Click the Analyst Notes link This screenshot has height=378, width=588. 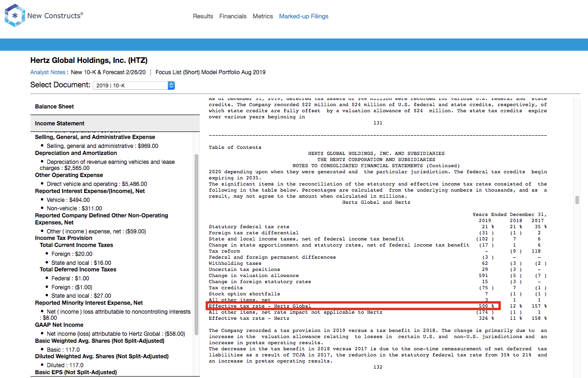coord(48,72)
